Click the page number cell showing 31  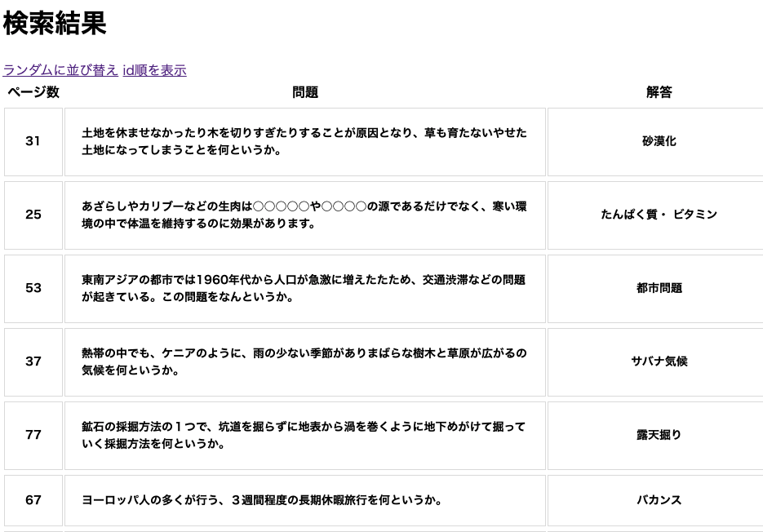[33, 141]
